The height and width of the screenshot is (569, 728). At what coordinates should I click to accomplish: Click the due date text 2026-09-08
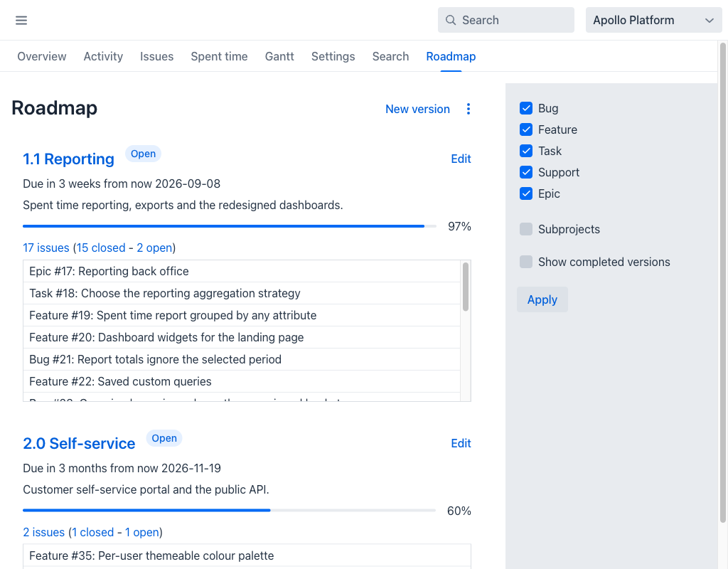point(188,184)
